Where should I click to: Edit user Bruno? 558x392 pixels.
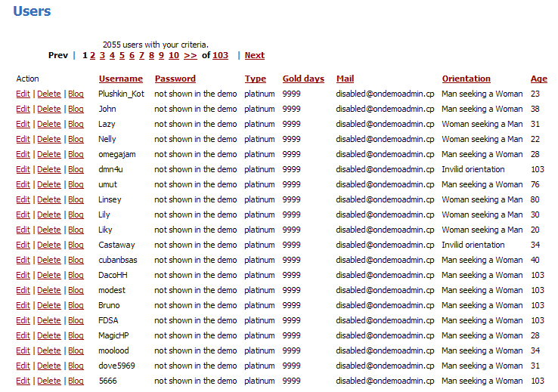23,305
